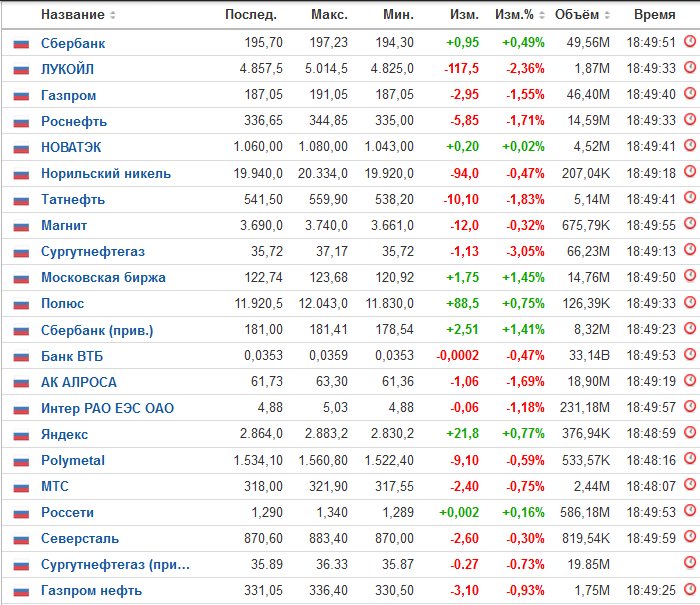Click the clock icon in the Яндекс row
Image resolution: width=700 pixels, height=605 pixels.
[690, 432]
